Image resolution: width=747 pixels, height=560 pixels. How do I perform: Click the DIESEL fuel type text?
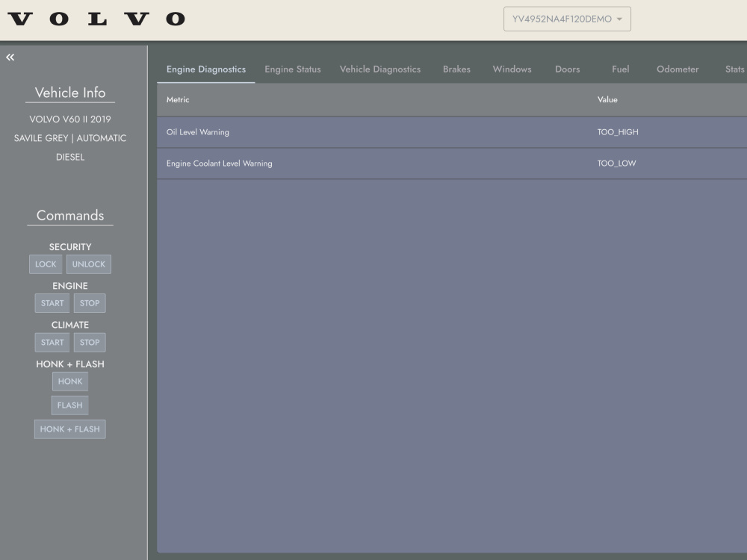(x=70, y=157)
